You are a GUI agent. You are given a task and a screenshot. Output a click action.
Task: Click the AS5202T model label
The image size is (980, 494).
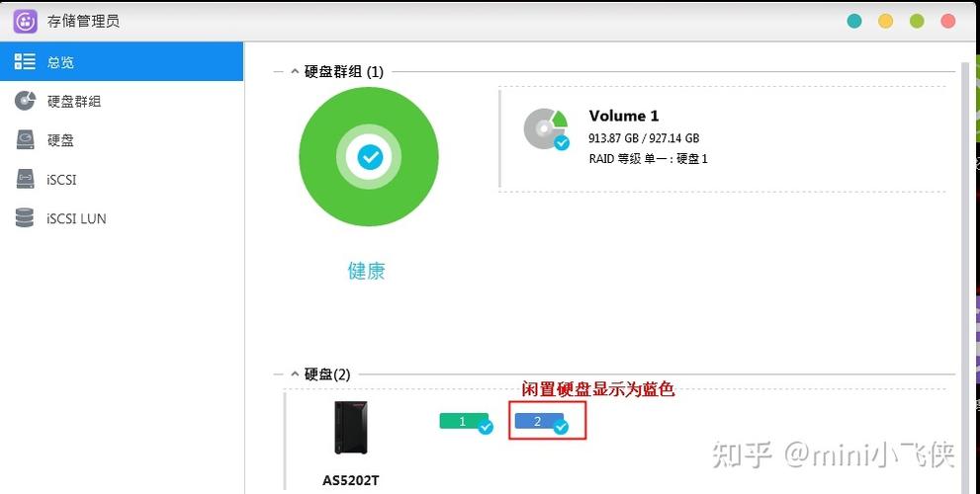pos(351,481)
